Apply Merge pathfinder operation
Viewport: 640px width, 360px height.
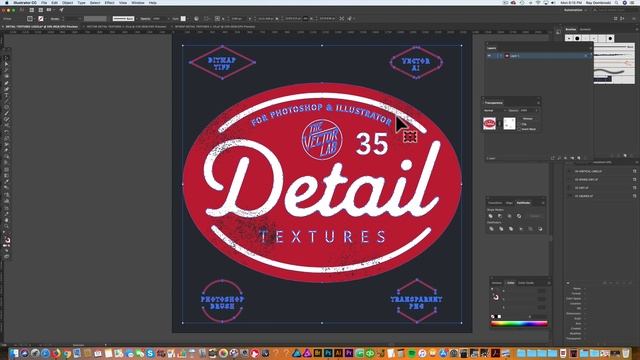[511, 229]
